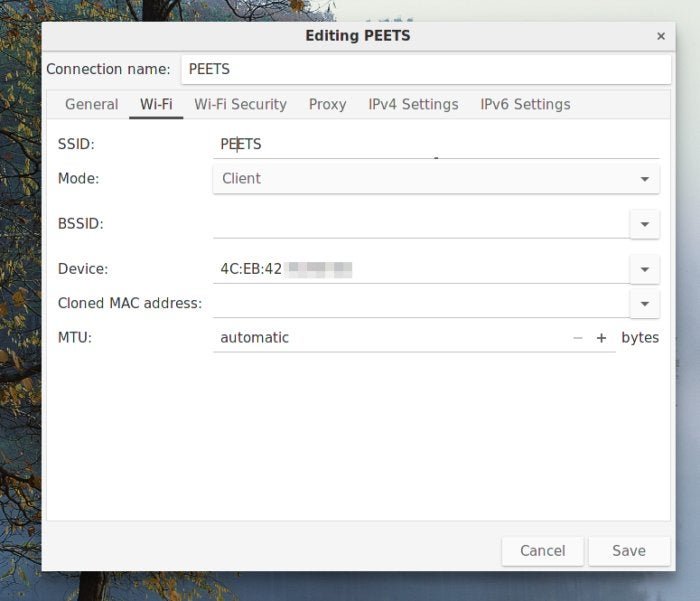The image size is (700, 601).
Task: Edit the Connection name field
Action: 426,69
